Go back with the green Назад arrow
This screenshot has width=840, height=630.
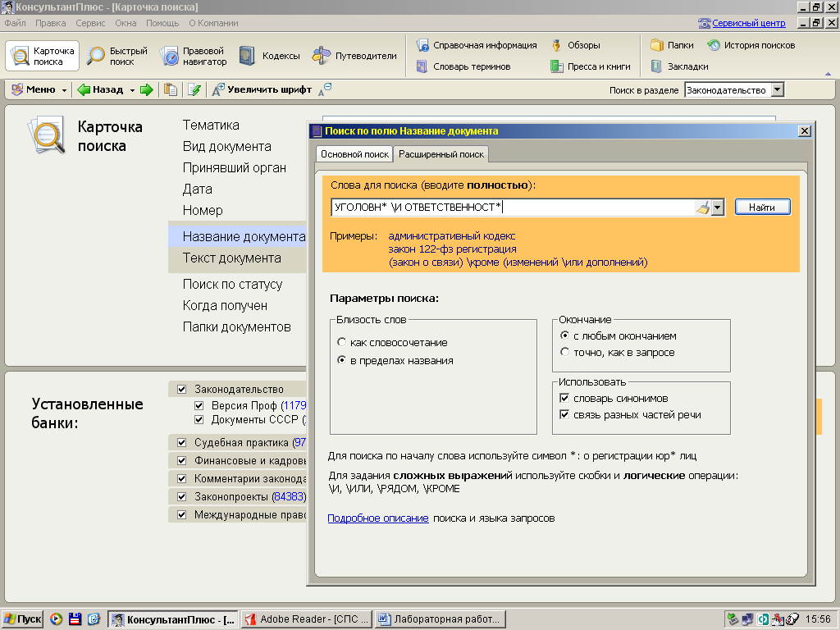pos(100,89)
